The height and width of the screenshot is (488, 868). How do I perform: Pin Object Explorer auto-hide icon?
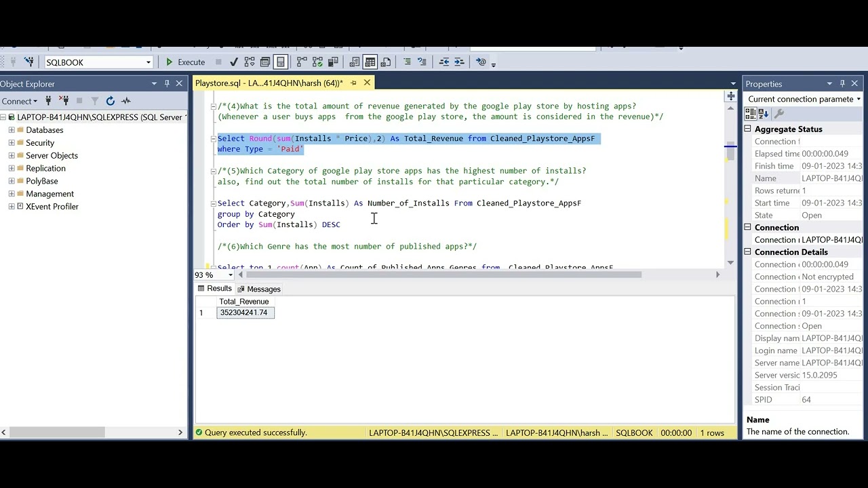pos(167,83)
